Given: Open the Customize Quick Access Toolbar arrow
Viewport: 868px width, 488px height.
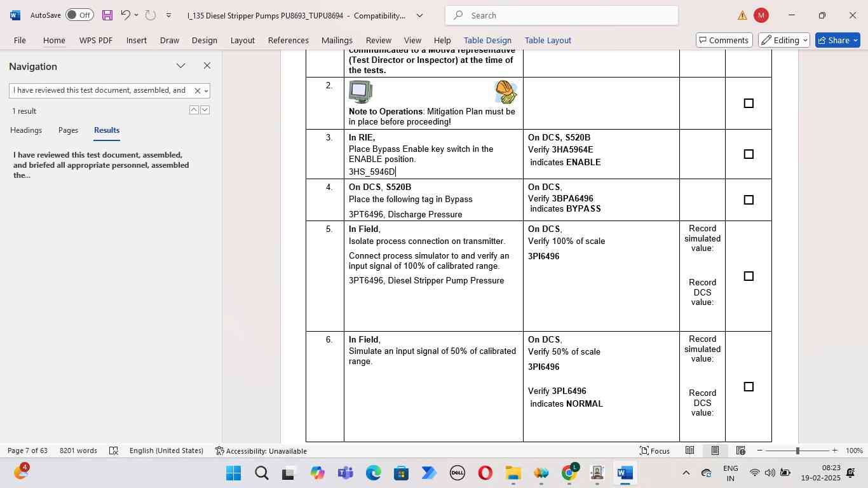Looking at the screenshot, I should coord(168,15).
